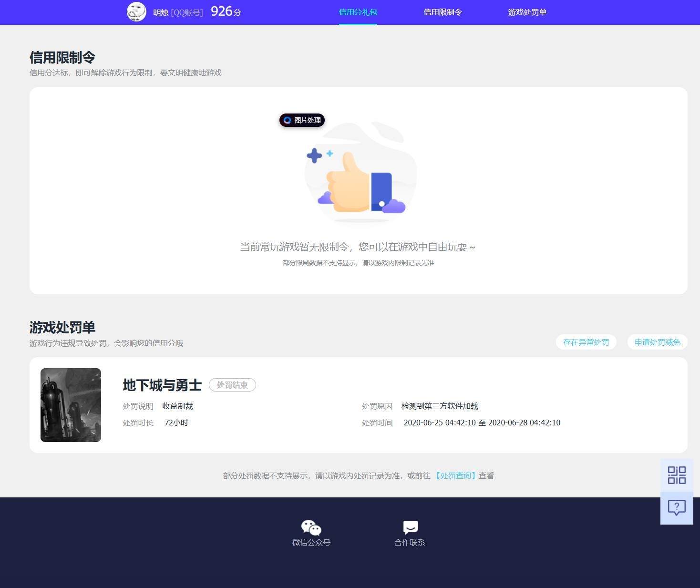Screen dimensions: 700x588
Task: Open the help feedback chat icon
Action: (677, 508)
